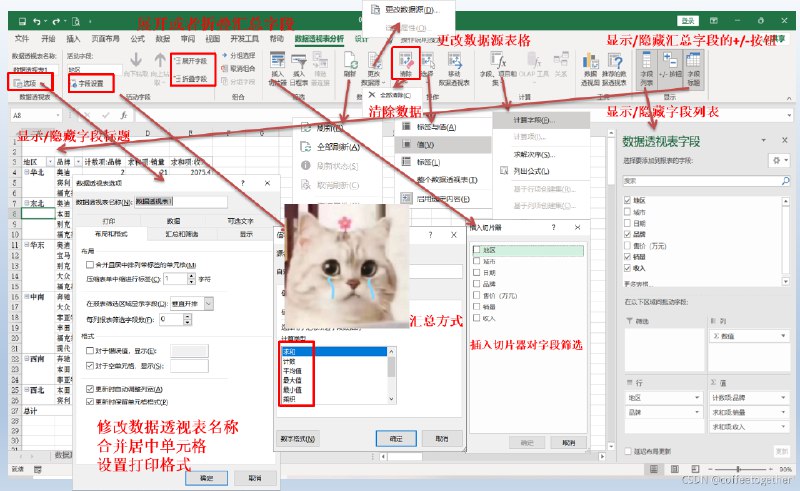Click the Refresh (刷新) icon
The height and width of the screenshot is (491, 800).
[x=350, y=61]
